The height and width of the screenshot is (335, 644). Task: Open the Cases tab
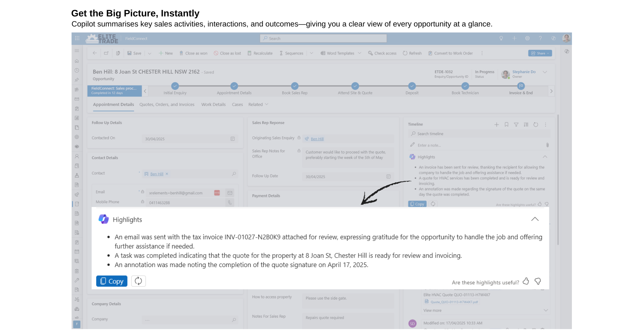click(237, 105)
